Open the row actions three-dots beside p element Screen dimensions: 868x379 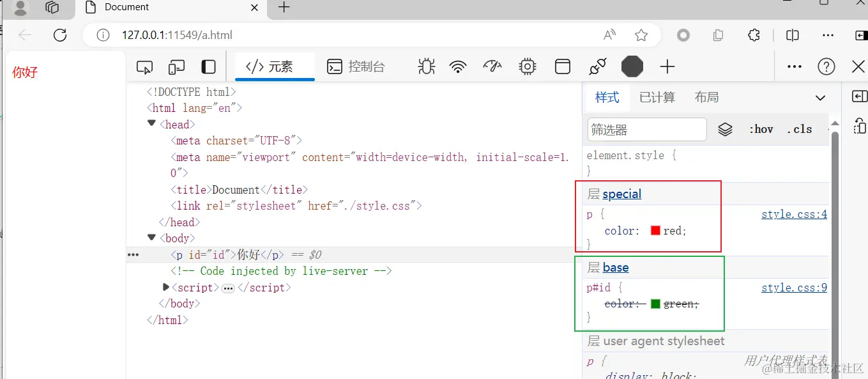pyautogui.click(x=133, y=254)
